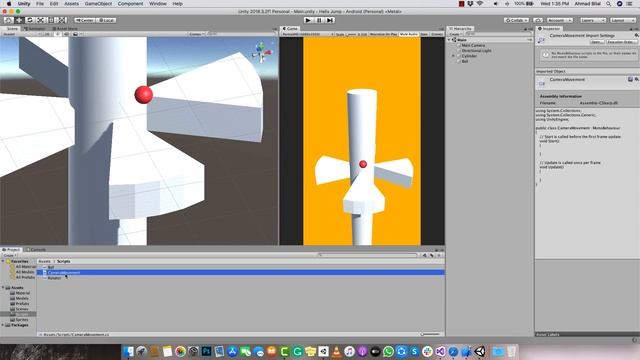Image resolution: width=640 pixels, height=360 pixels.
Task: Adjust the Game view Scale slider
Action: point(351,34)
